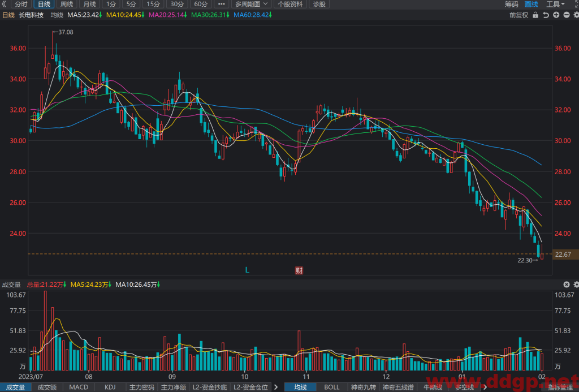Click the blue L chart marker
Screen dimensions: 579x392
tap(247, 270)
